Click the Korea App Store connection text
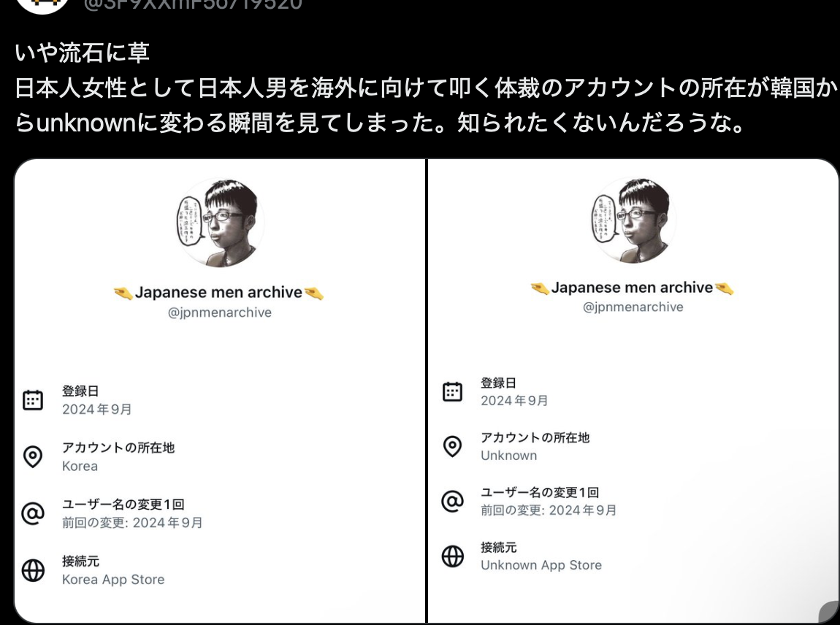840x625 pixels. [x=113, y=580]
